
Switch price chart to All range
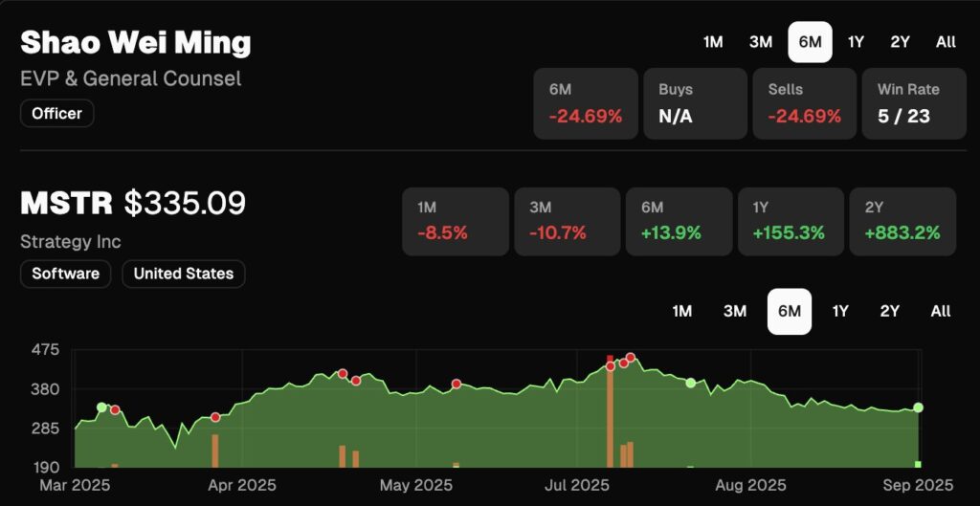pyautogui.click(x=941, y=311)
